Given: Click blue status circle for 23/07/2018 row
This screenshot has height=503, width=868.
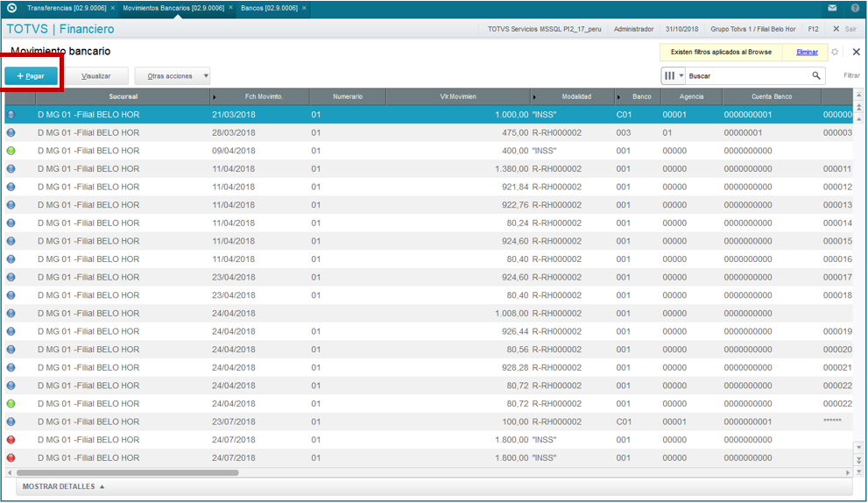Looking at the screenshot, I should (x=11, y=422).
